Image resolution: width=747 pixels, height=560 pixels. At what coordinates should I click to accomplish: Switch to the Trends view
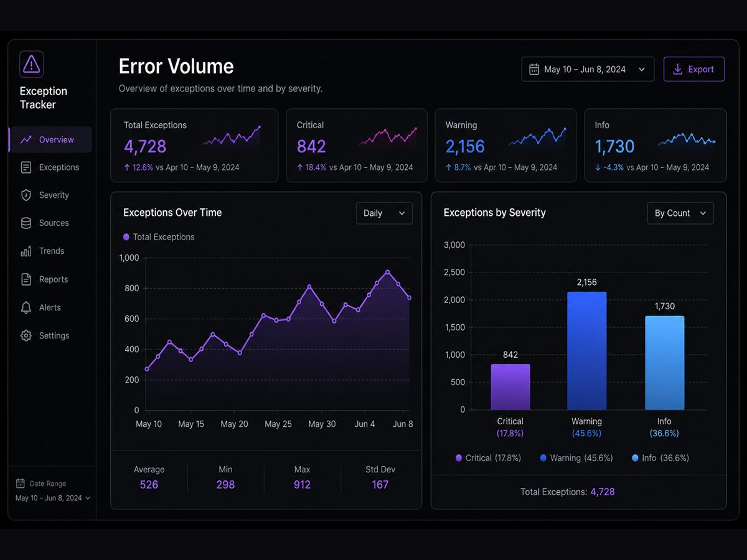[x=52, y=251]
